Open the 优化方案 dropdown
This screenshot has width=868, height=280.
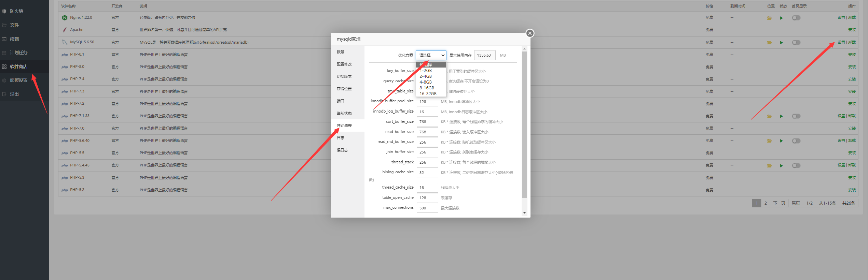(x=431, y=55)
